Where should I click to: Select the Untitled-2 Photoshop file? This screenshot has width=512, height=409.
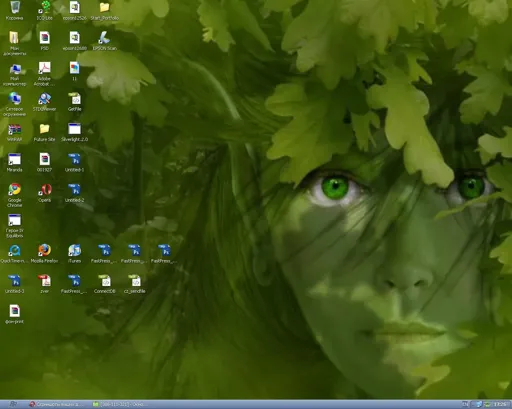click(75, 193)
